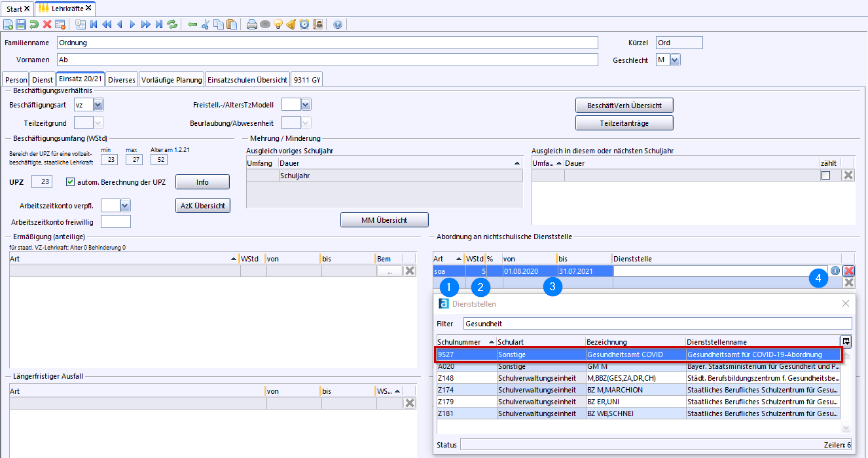Select the Z148 row in Dienststellen
868x458 pixels.
tap(638, 377)
